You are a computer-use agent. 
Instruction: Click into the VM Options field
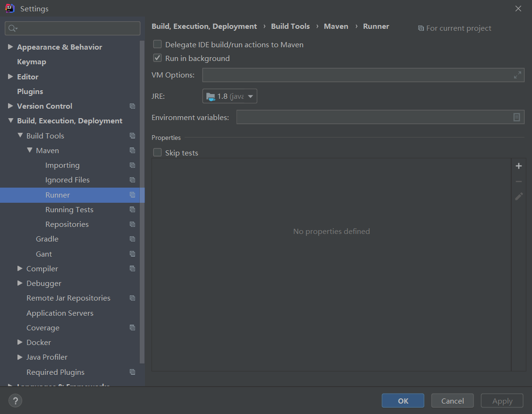[x=363, y=75]
